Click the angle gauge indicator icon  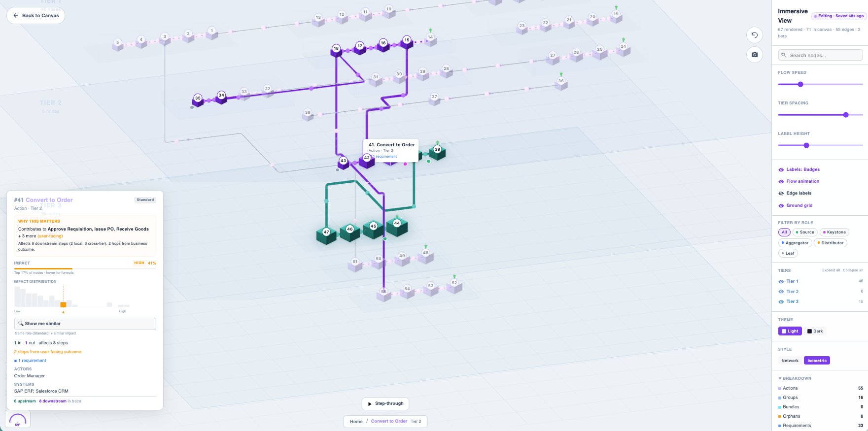point(18,419)
